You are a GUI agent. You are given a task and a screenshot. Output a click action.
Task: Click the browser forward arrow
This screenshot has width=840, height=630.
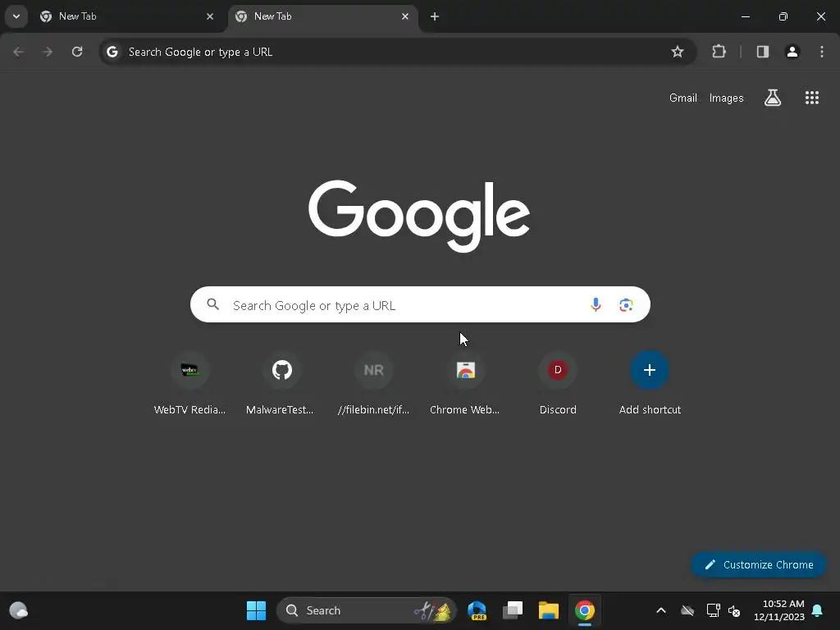pyautogui.click(x=48, y=52)
